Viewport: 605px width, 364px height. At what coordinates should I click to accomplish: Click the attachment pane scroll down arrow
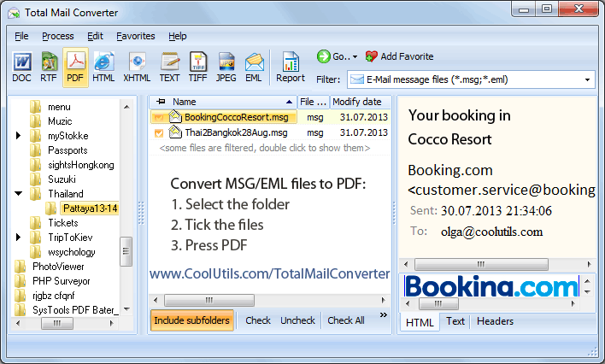coord(588,292)
